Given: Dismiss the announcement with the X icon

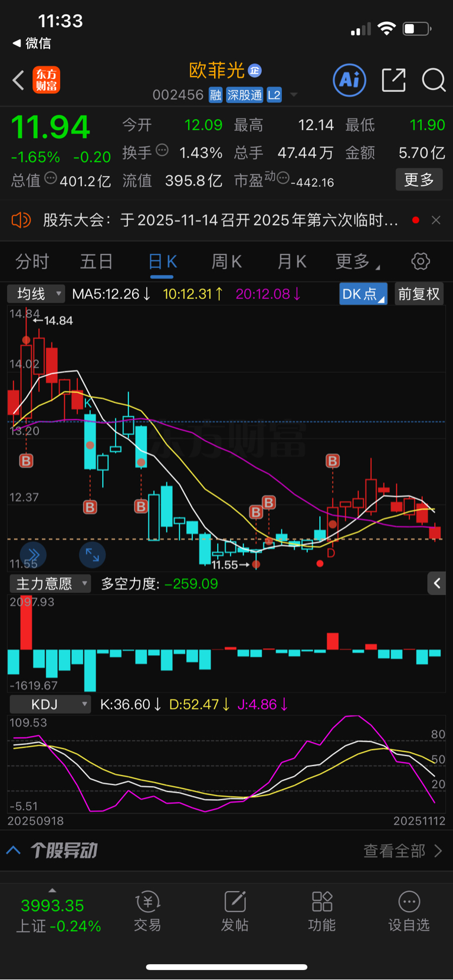Looking at the screenshot, I should click(x=436, y=220).
